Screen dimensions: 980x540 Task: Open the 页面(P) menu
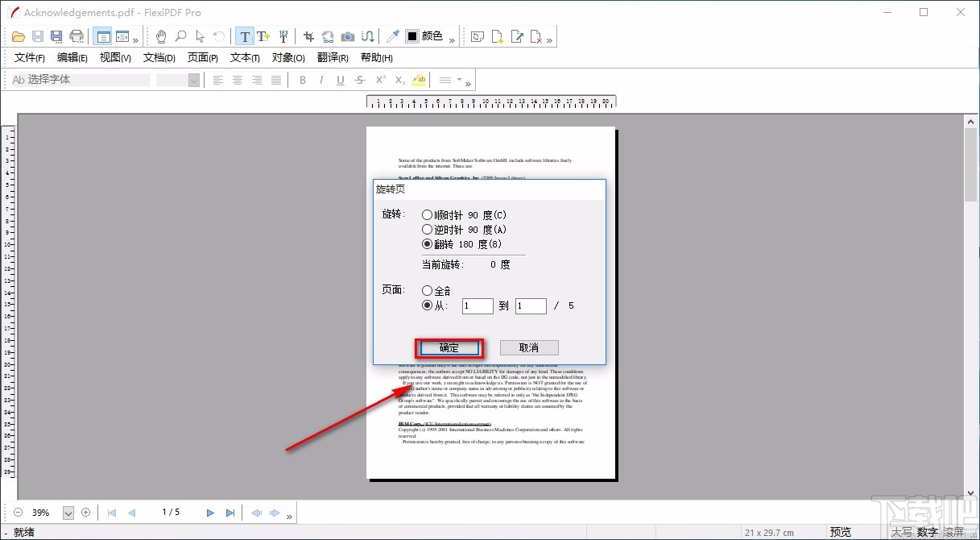coord(203,58)
